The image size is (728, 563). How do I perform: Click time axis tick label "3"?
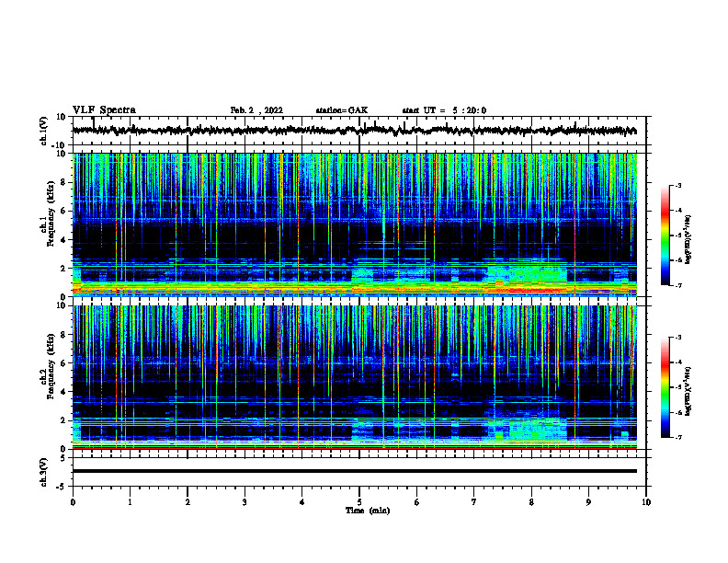[x=245, y=502]
